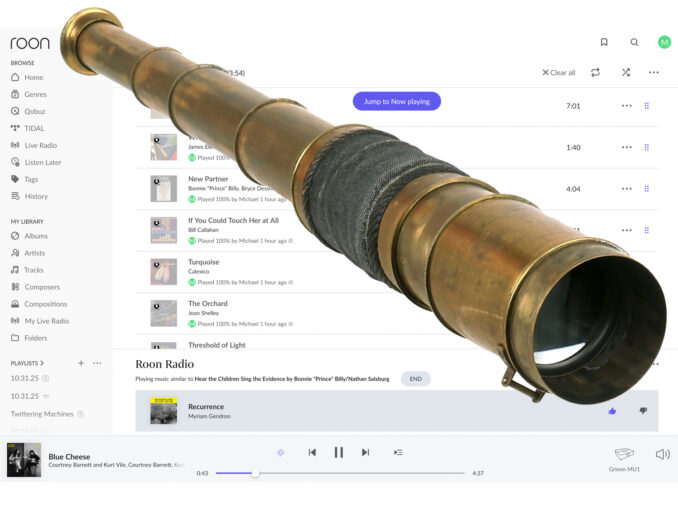This screenshot has height=509, width=678.
Task: Open more options for New Partner track
Action: (x=627, y=189)
